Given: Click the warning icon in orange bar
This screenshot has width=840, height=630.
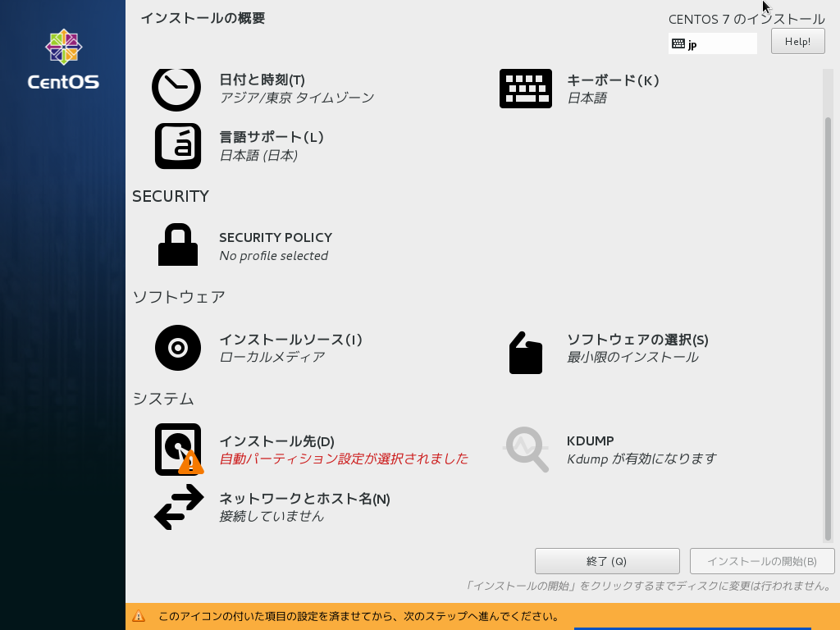Looking at the screenshot, I should pos(139,616).
